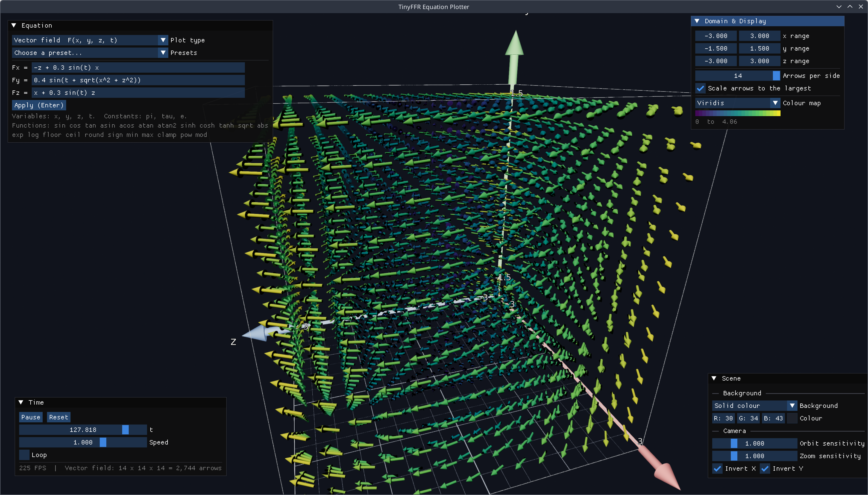Collapse the Scene panel triangle

tap(714, 378)
